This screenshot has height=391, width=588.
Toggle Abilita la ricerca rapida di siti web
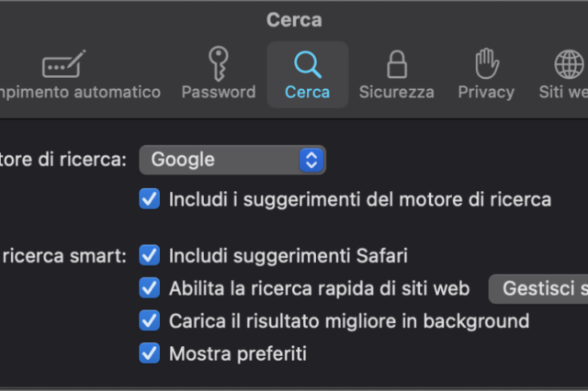pyautogui.click(x=149, y=288)
